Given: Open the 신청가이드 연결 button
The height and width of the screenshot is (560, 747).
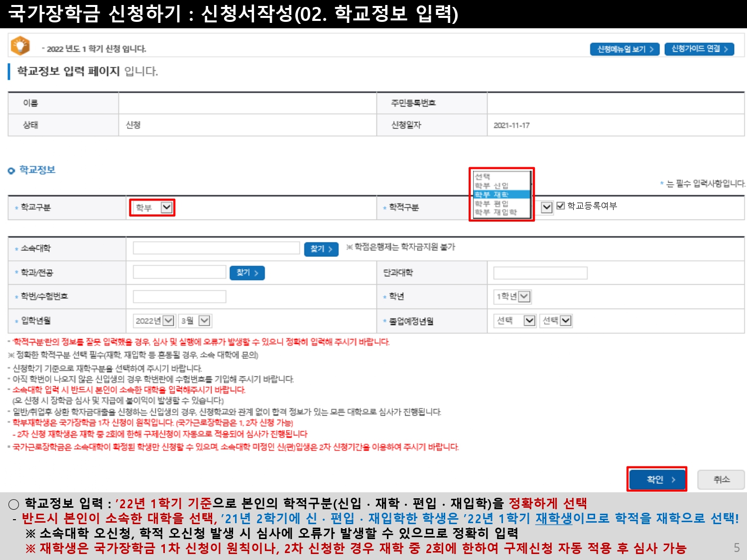Looking at the screenshot, I should tap(699, 49).
